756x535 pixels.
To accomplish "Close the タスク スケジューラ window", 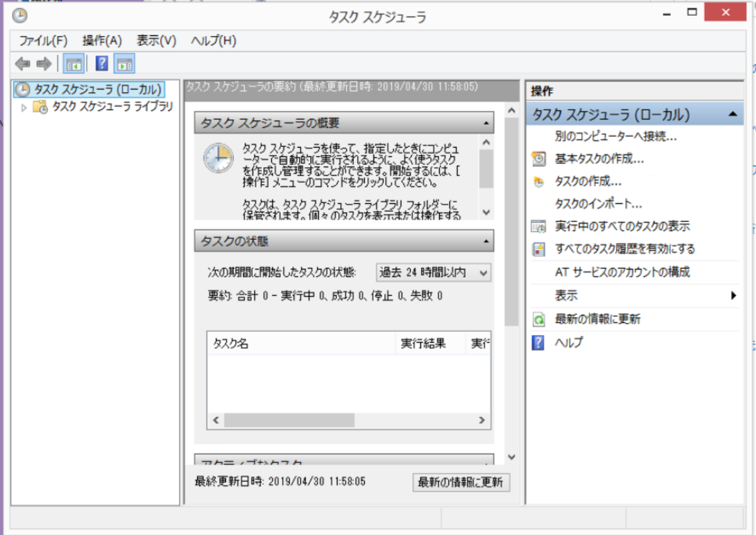I will tap(725, 12).
